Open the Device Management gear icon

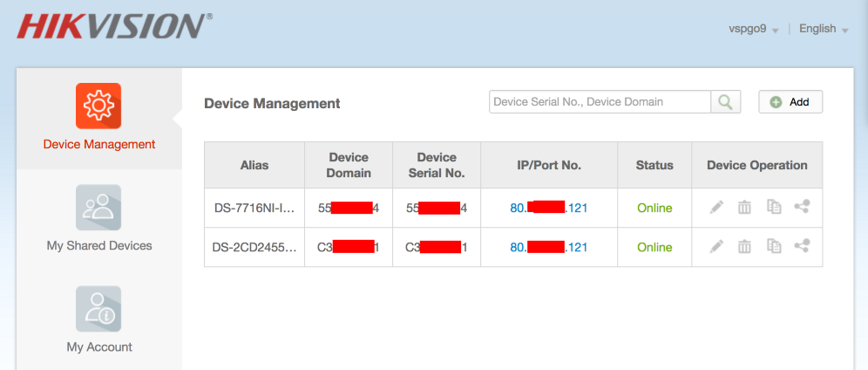(98, 106)
